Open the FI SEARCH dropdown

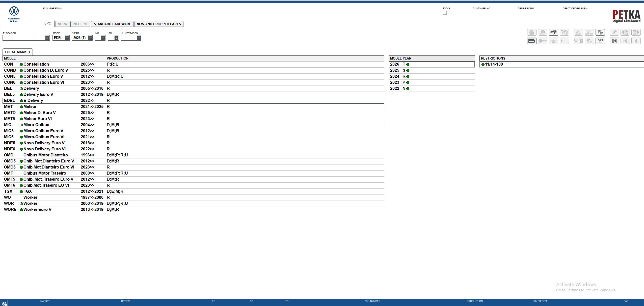coord(47,38)
